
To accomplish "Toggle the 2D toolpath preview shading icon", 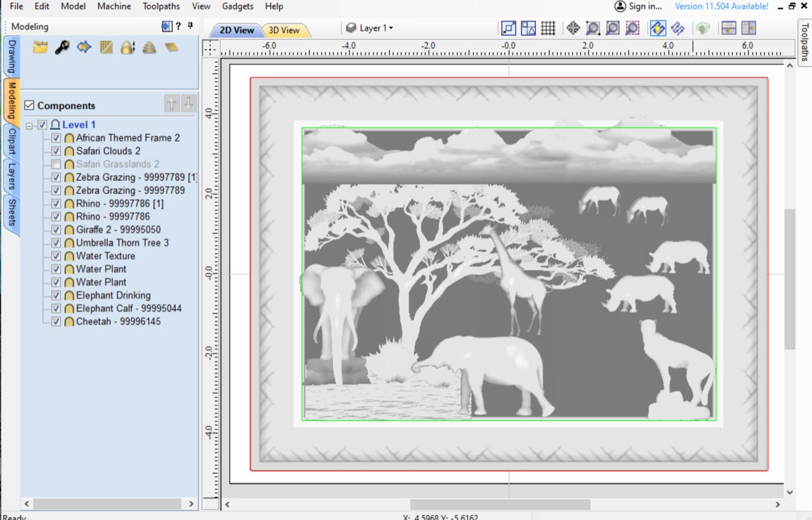I will tap(657, 28).
